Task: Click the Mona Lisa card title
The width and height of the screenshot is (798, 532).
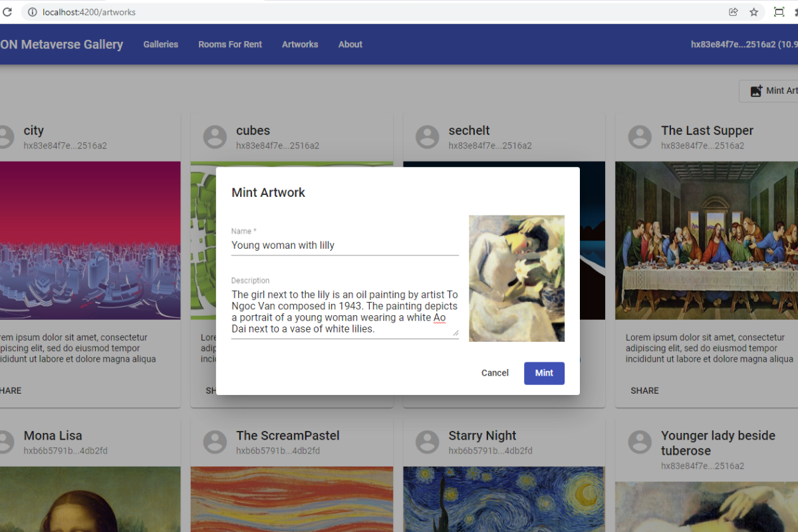Action: [x=53, y=436]
